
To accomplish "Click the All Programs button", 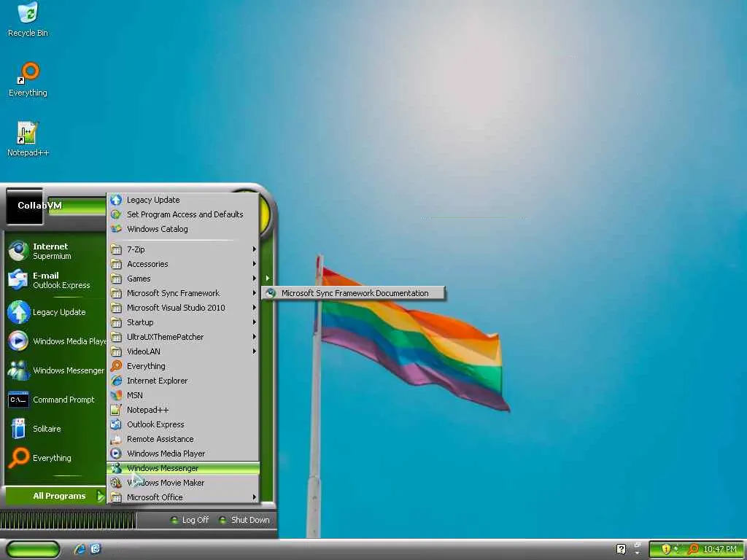I will [x=55, y=496].
